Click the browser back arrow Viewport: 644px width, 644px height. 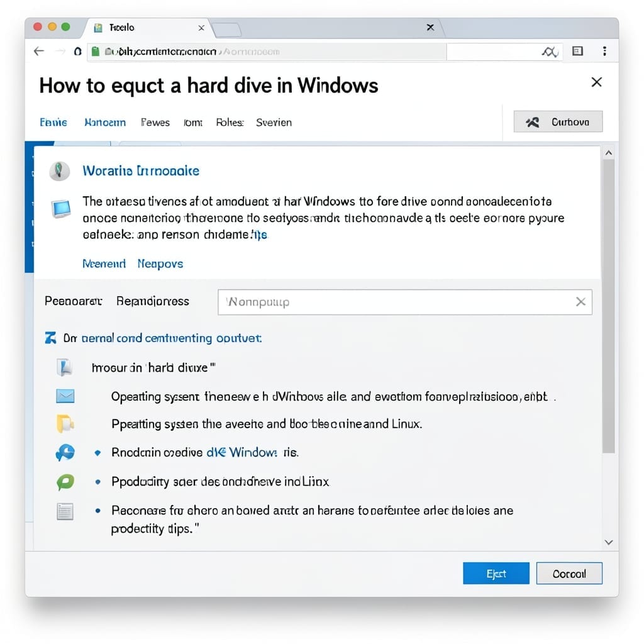[x=39, y=52]
